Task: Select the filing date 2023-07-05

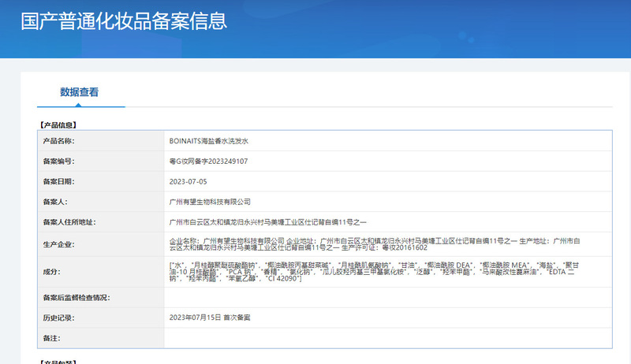Action: (188, 181)
